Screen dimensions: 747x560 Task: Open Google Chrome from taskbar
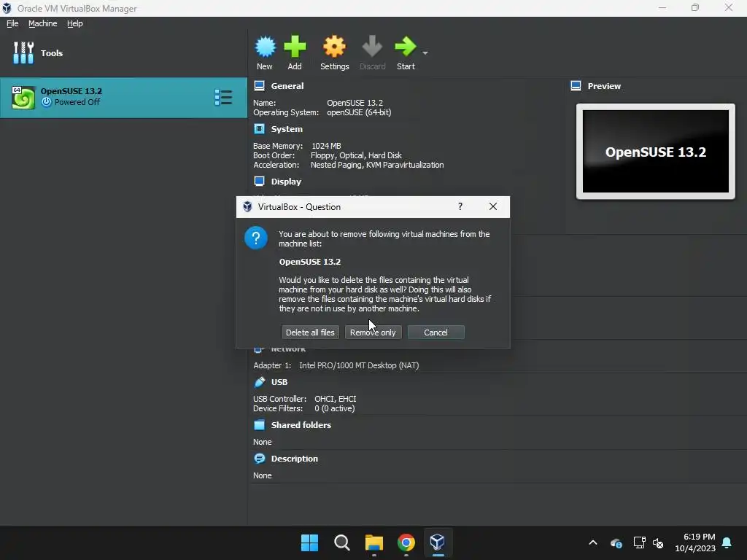pos(406,542)
